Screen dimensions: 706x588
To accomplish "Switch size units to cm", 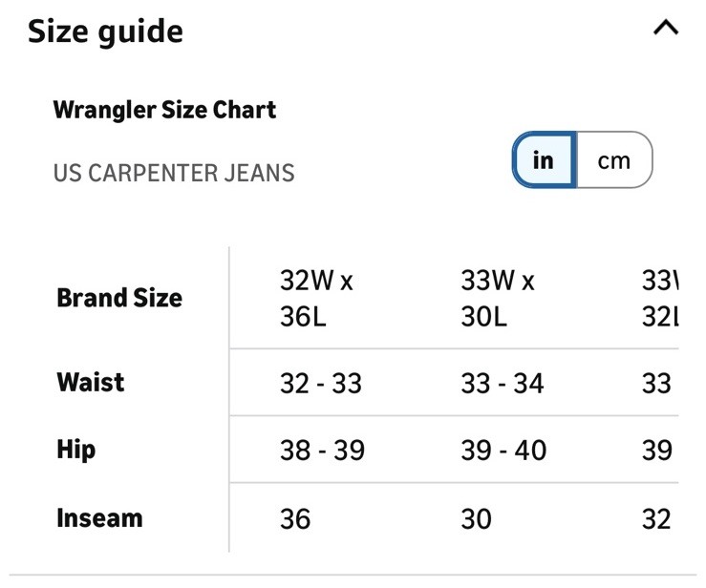I will [613, 159].
